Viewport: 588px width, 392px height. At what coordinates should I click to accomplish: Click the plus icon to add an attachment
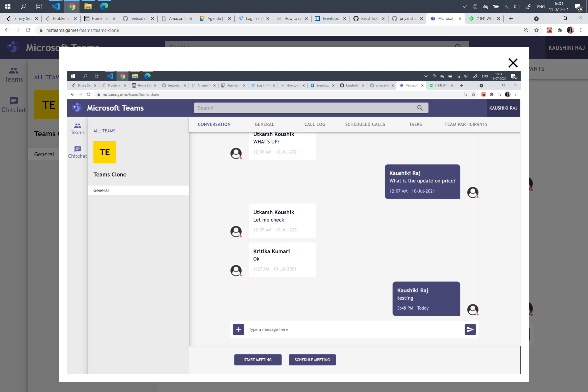pyautogui.click(x=238, y=329)
